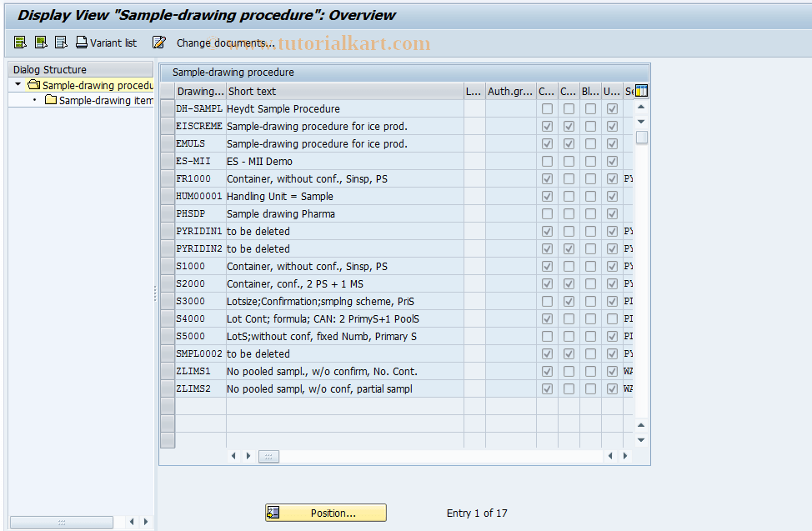Click the Position button's spreadsheet icon
The image size is (812, 531).
click(x=275, y=513)
